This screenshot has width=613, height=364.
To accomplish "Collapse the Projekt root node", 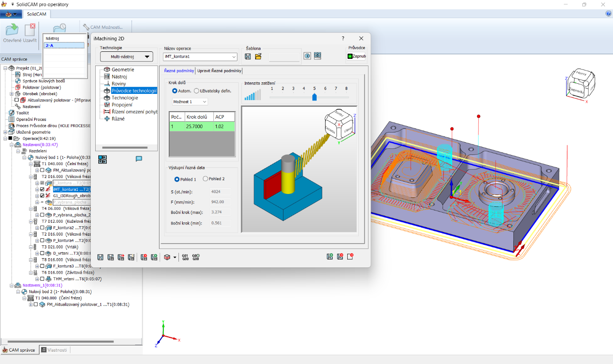I will [x=5, y=68].
